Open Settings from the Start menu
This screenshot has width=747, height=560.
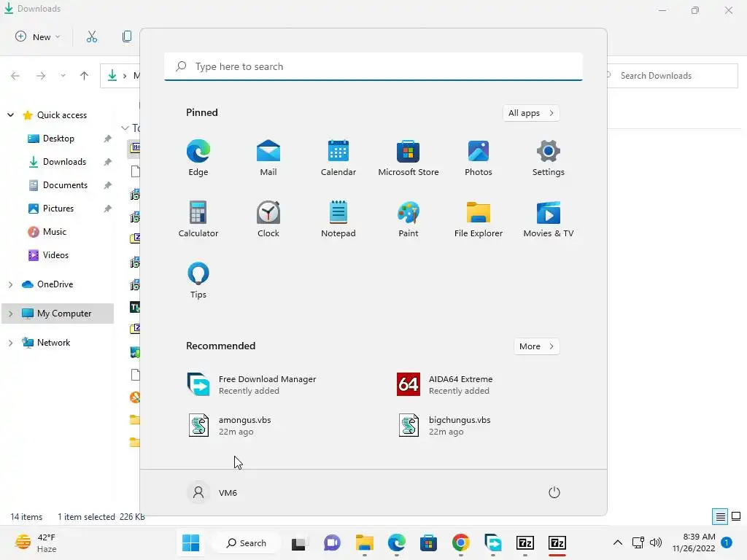(x=549, y=158)
